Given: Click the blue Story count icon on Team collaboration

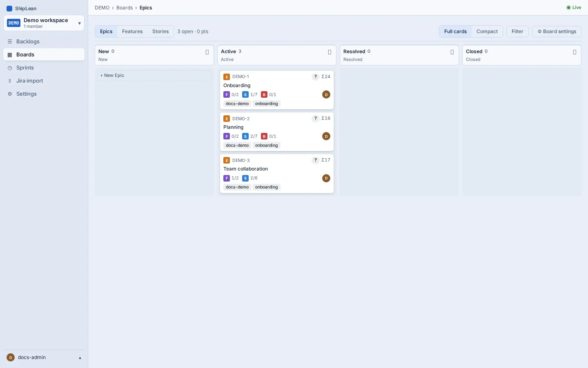Looking at the screenshot, I should pos(245,178).
